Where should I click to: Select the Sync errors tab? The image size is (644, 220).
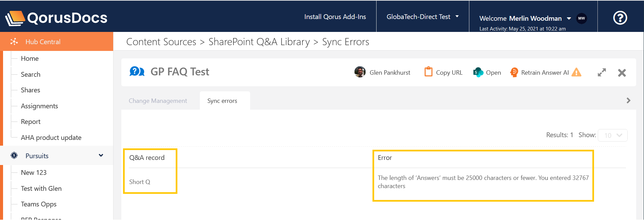pos(222,101)
